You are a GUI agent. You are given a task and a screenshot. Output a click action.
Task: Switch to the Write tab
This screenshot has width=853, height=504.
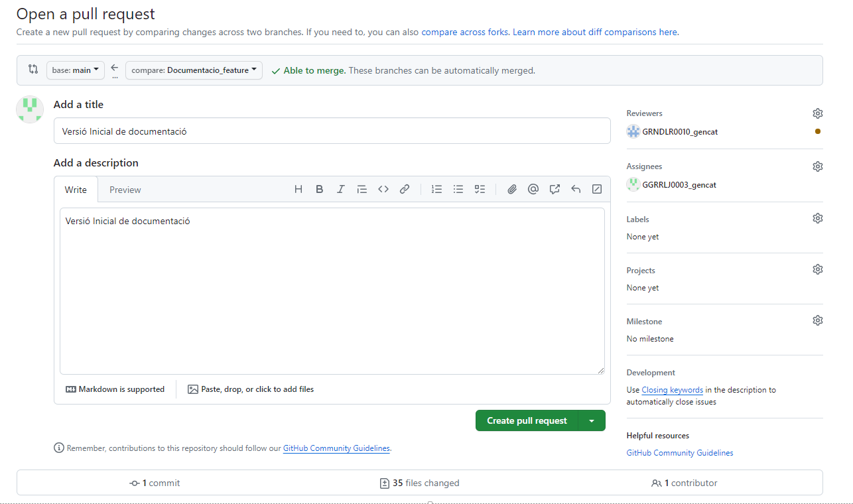(x=76, y=190)
